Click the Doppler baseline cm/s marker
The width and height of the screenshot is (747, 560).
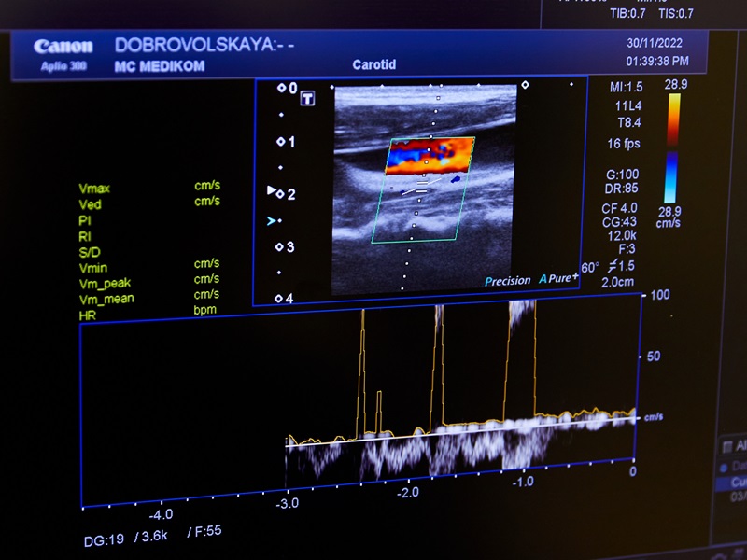653,417
